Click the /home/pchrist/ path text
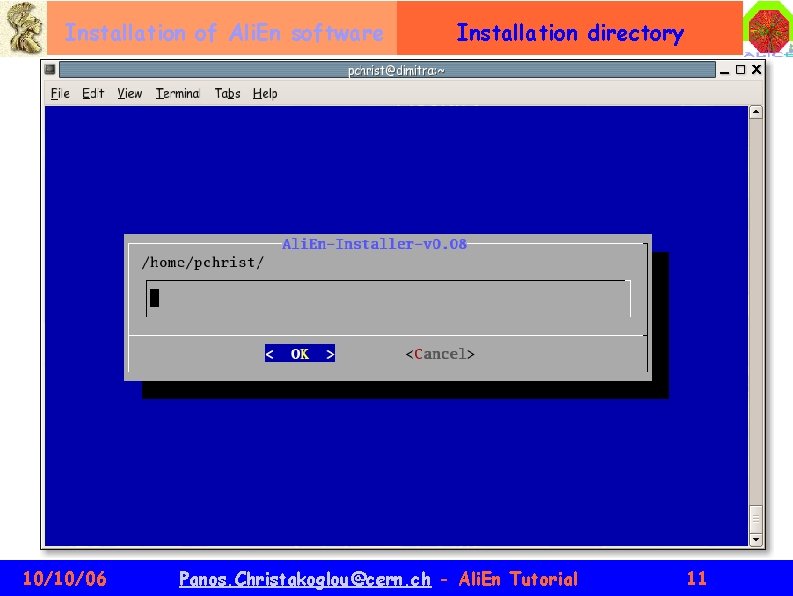Viewport: 793px width, 596px height. click(203, 262)
